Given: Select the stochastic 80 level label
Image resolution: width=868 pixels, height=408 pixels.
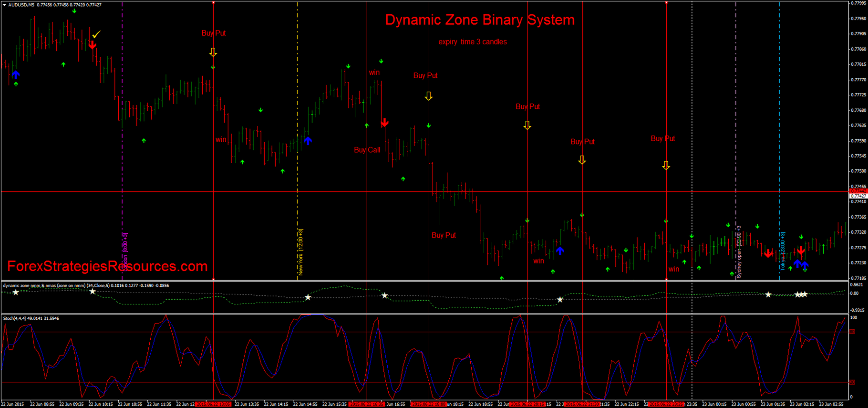Looking at the screenshot, I should point(852,332).
